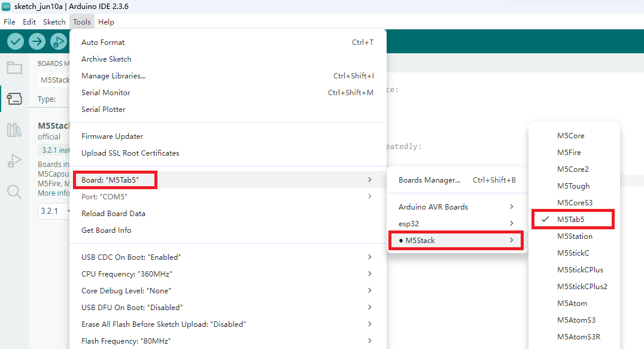644x349 pixels.
Task: Click the Arduino IDE title bar logo
Action: (x=6, y=6)
